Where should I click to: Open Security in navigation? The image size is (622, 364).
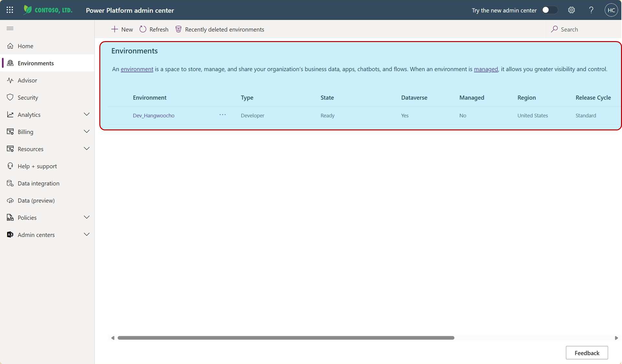tap(47, 97)
